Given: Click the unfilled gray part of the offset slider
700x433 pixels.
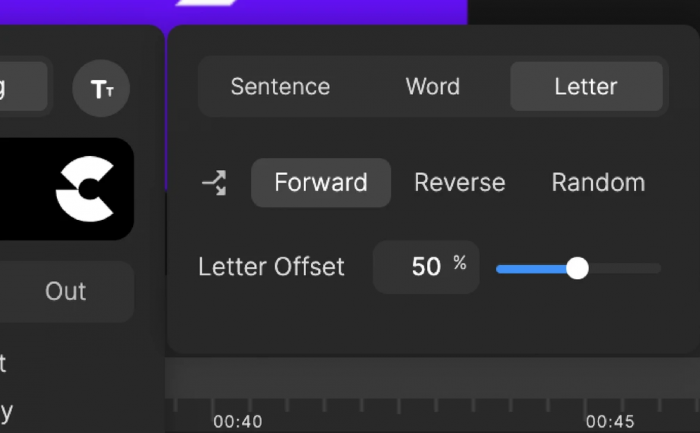Looking at the screenshot, I should (625, 268).
